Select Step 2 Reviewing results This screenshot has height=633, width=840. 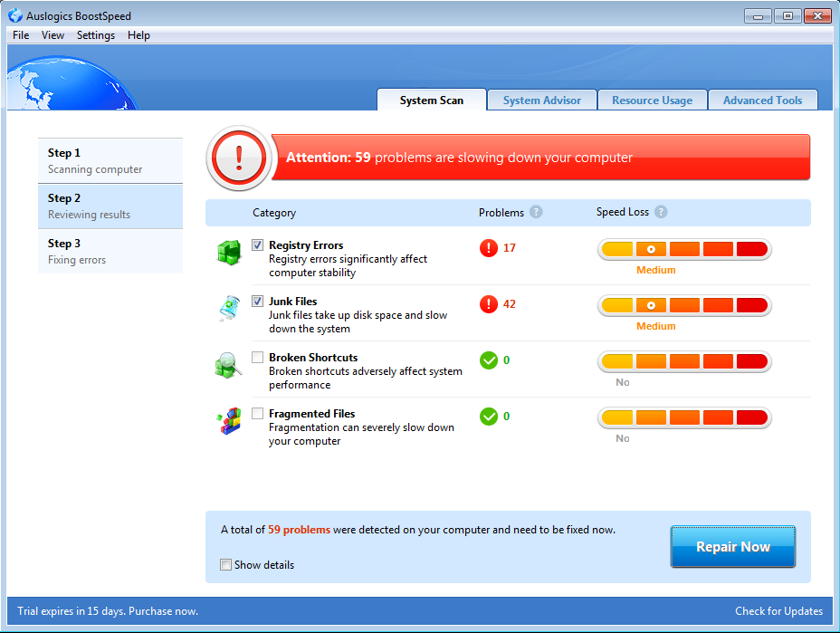coord(110,206)
